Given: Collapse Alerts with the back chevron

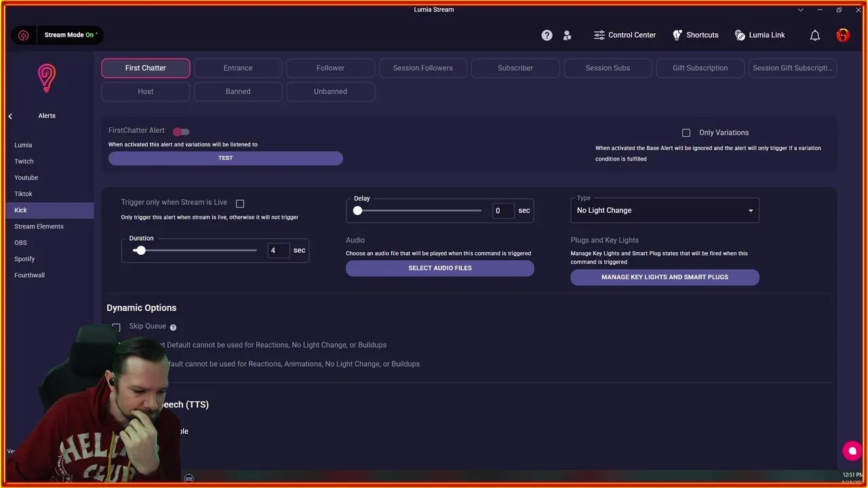Looking at the screenshot, I should click(10, 117).
